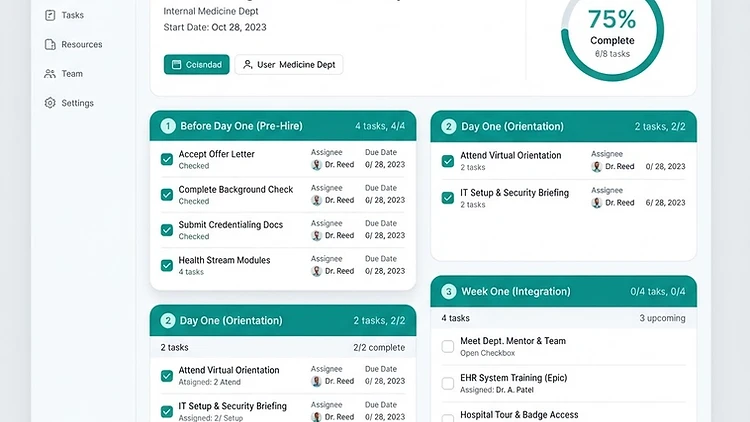The height and width of the screenshot is (422, 750).
Task: Click the User Medicine Dept button
Action: tap(289, 65)
